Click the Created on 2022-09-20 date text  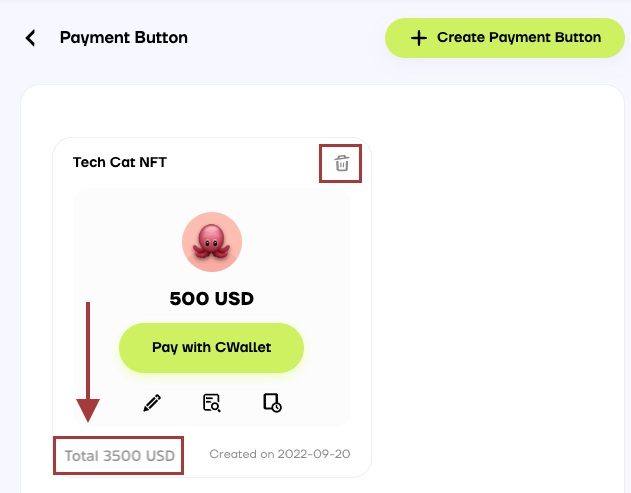click(x=279, y=455)
